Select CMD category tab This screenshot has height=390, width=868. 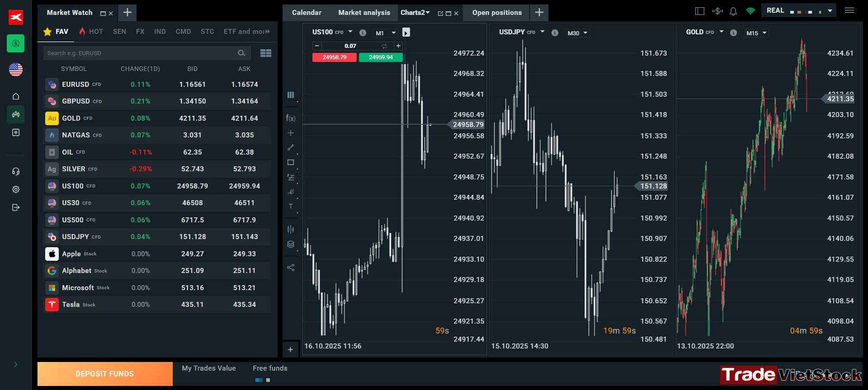click(183, 32)
